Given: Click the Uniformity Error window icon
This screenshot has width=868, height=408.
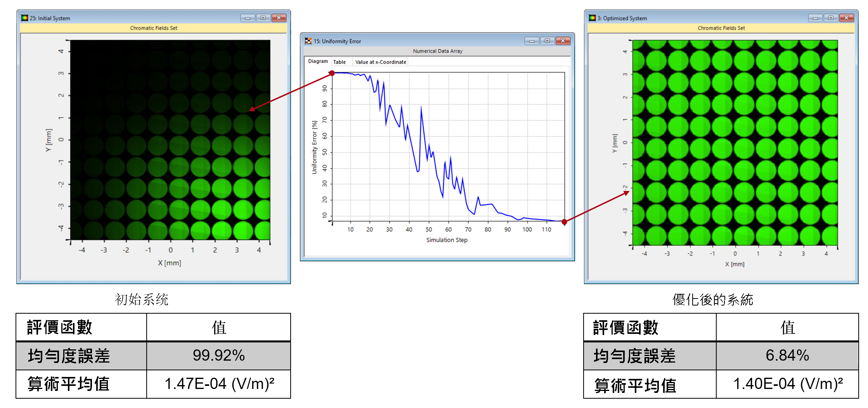Looking at the screenshot, I should pos(308,41).
